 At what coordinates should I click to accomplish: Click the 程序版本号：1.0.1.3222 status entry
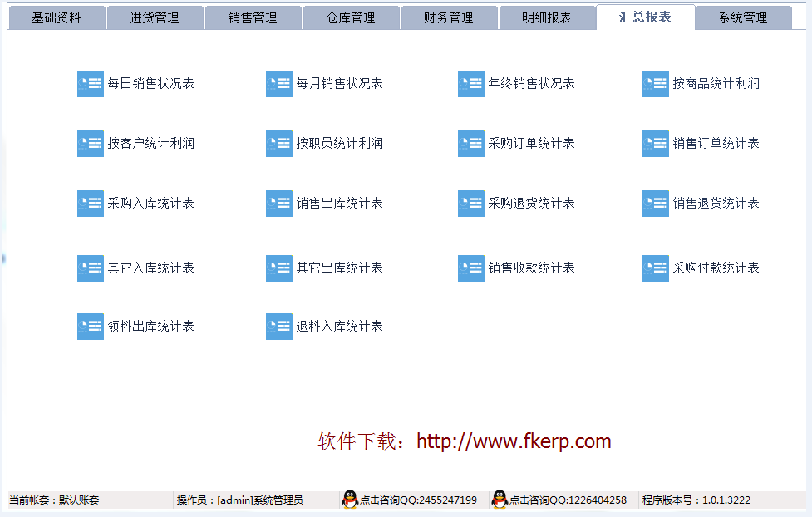696,500
